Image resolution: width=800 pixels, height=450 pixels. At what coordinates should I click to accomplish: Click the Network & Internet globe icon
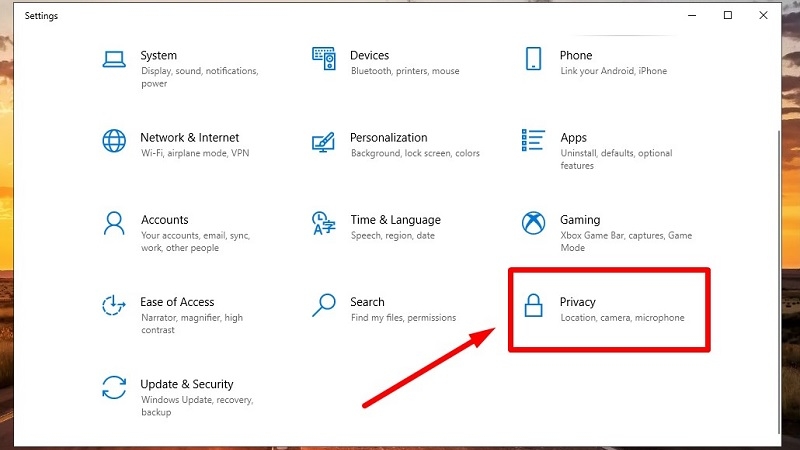(x=114, y=141)
